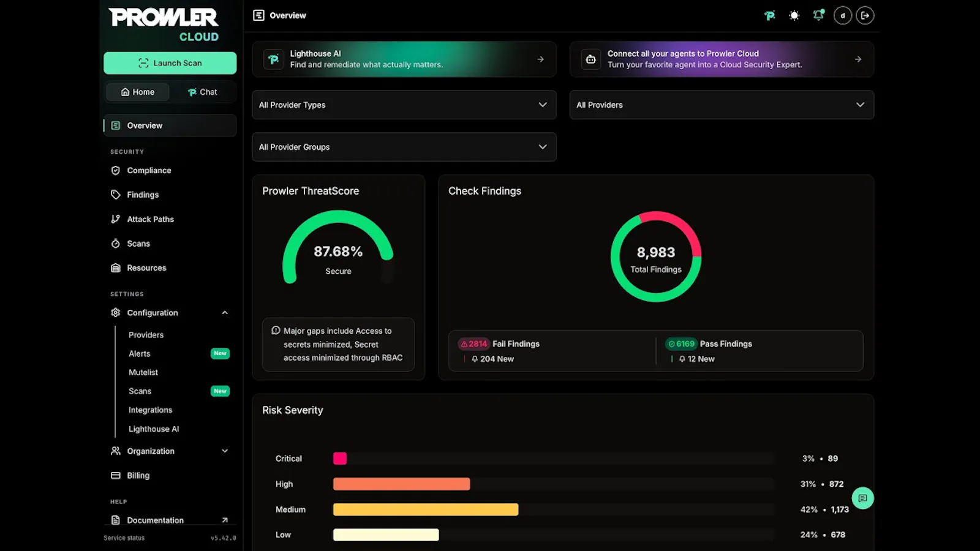Open Mutelist settings
Viewport: 980px width, 551px height.
coord(143,372)
